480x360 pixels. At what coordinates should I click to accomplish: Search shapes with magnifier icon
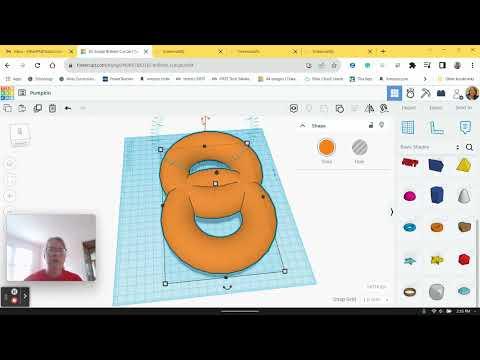pyautogui.click(x=469, y=147)
